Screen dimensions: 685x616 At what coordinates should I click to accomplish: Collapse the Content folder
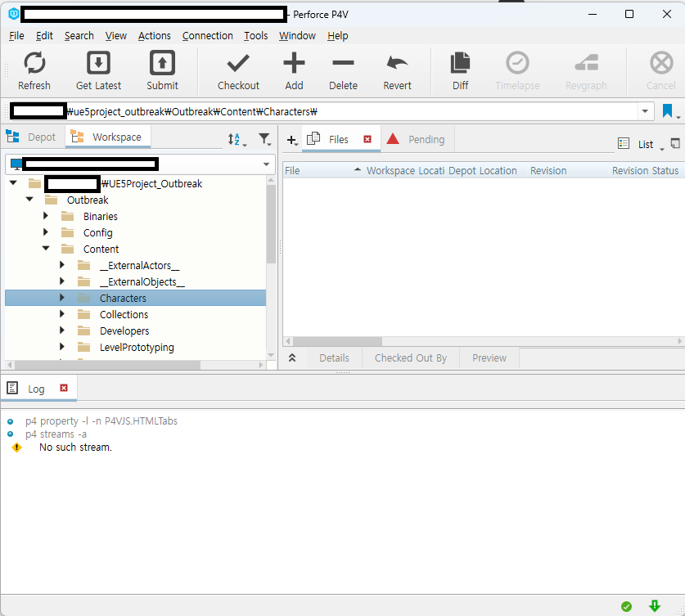tap(46, 249)
